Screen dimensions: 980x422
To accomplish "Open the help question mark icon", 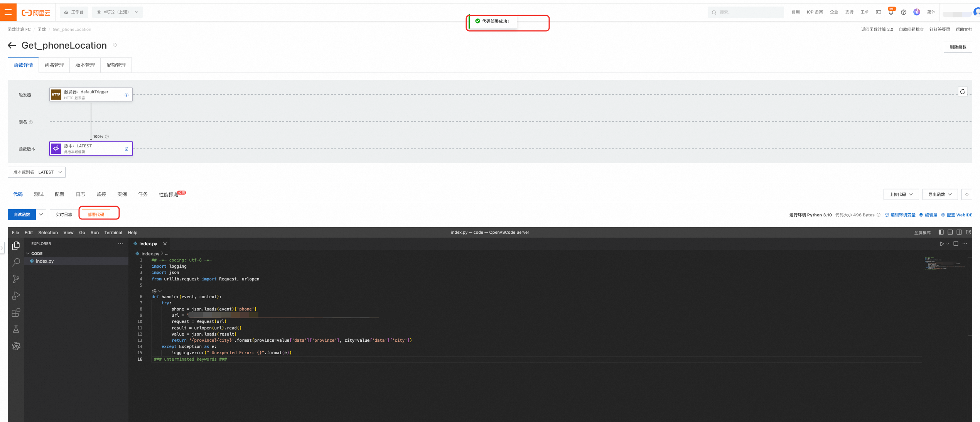I will [x=904, y=12].
